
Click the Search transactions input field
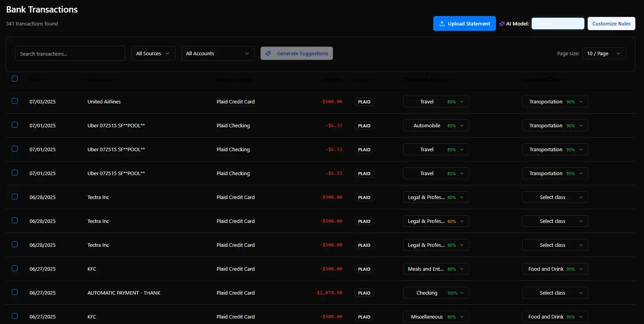[x=70, y=53]
